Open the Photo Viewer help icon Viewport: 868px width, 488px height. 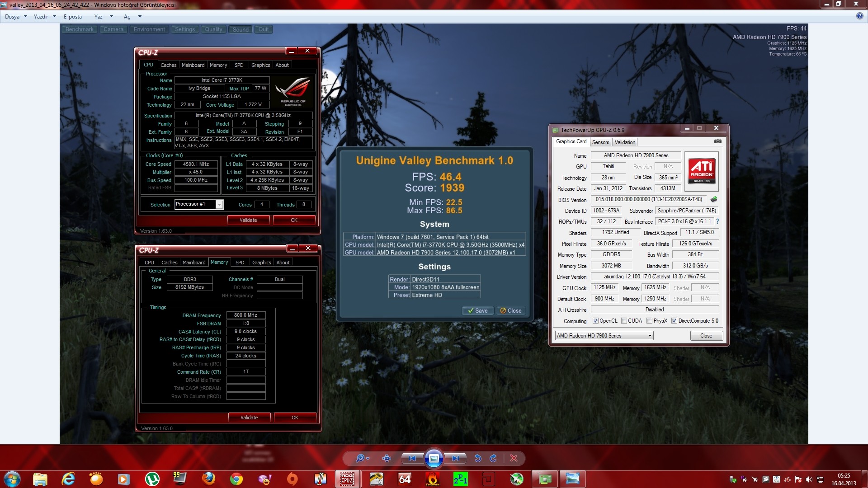[x=859, y=16]
